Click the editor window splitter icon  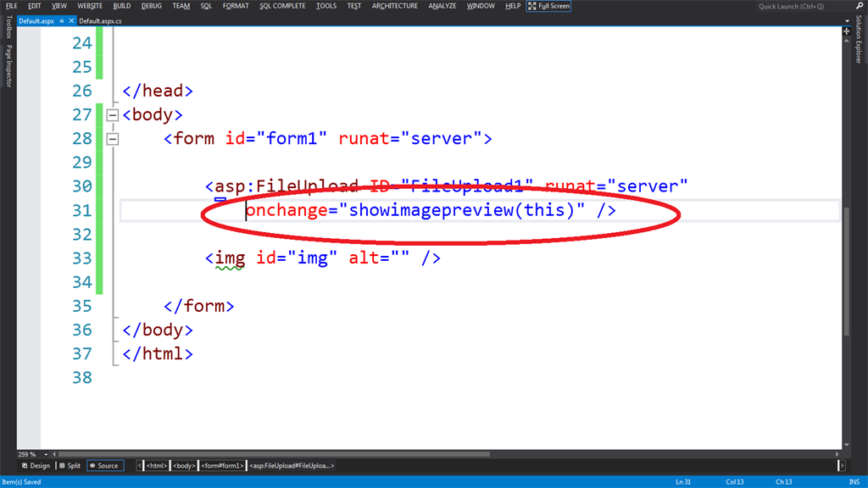point(846,31)
